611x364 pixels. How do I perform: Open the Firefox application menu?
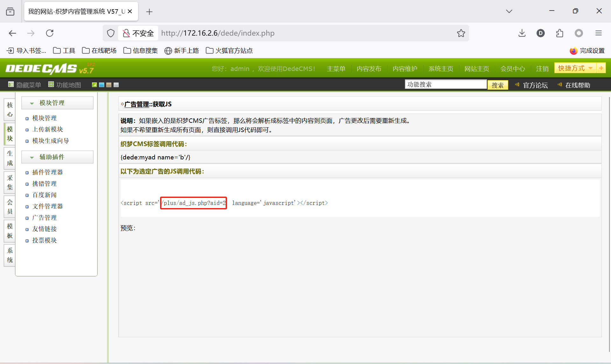[x=599, y=33]
